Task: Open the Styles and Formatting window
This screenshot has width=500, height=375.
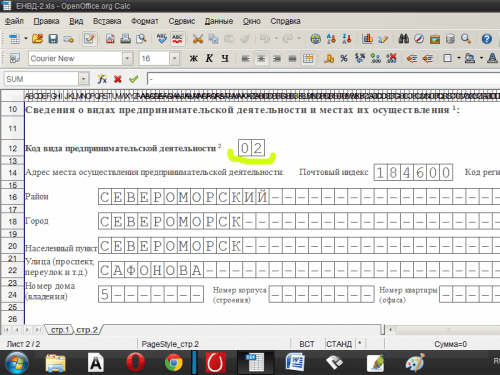Action: pyautogui.click(x=14, y=59)
